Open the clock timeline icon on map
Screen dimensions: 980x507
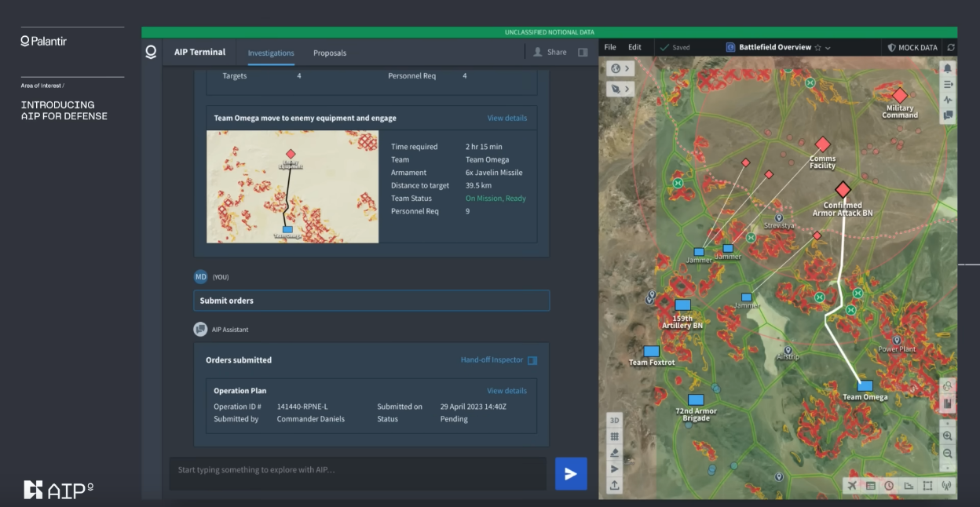click(x=889, y=486)
